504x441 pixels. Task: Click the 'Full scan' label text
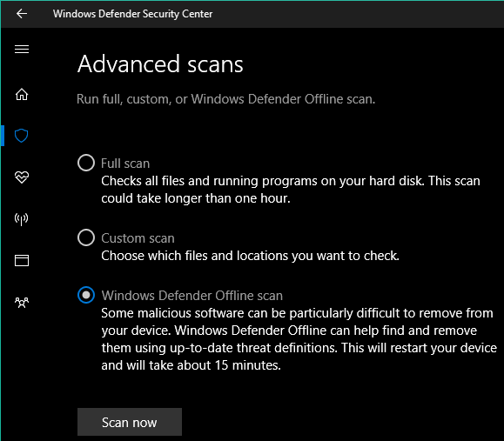[x=125, y=164]
